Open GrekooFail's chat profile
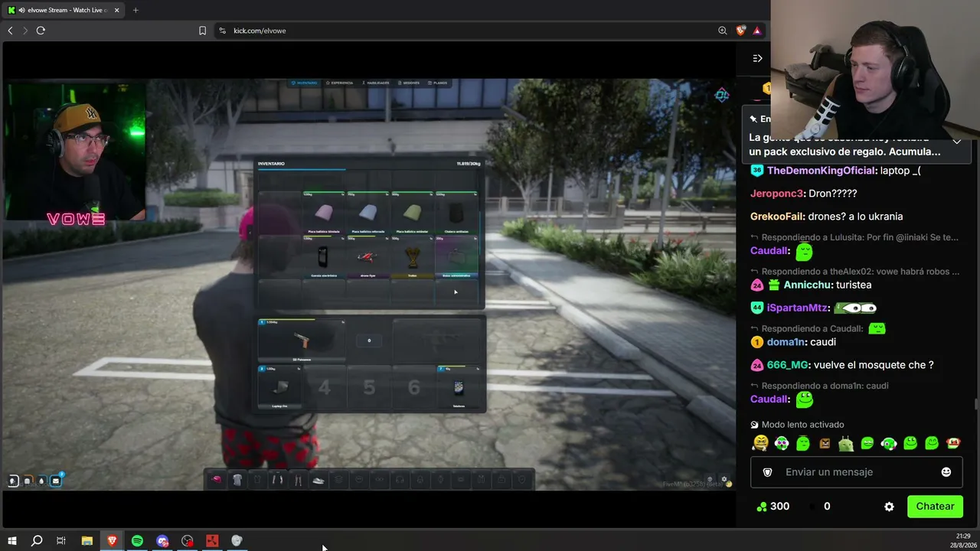Screen dimensions: 980x551 [x=778, y=217]
